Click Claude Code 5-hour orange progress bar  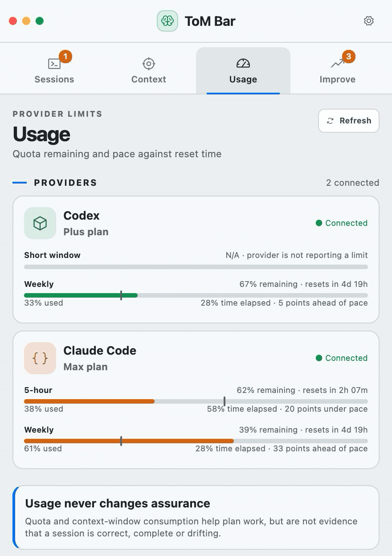click(89, 401)
